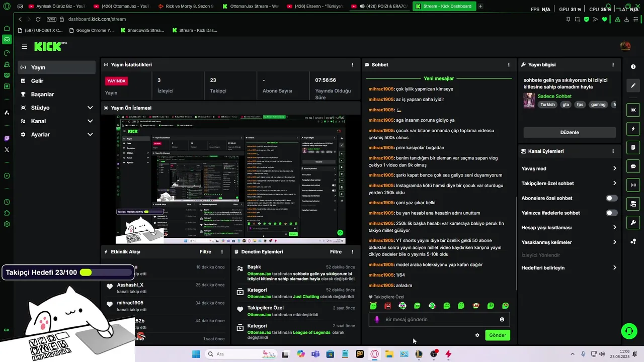Click the Turkish tag chip
This screenshot has height=362, width=644.
click(x=547, y=105)
